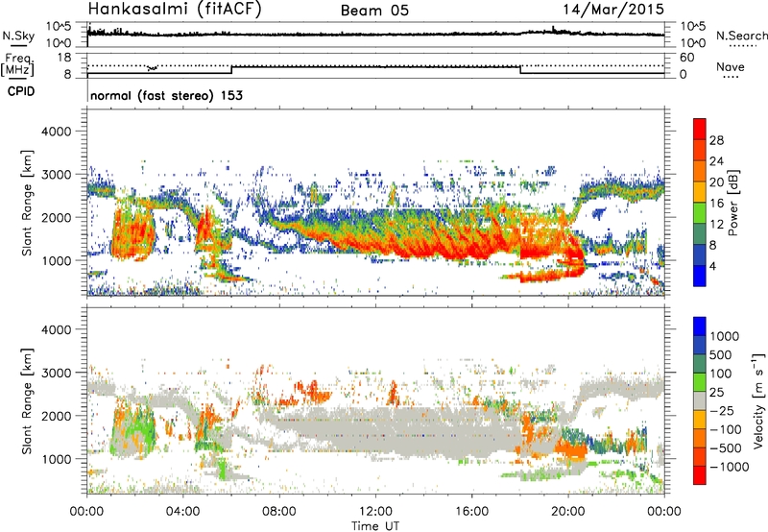Pick the bright blue bottom segment of power colorbar
768x532 pixels.
[x=700, y=276]
